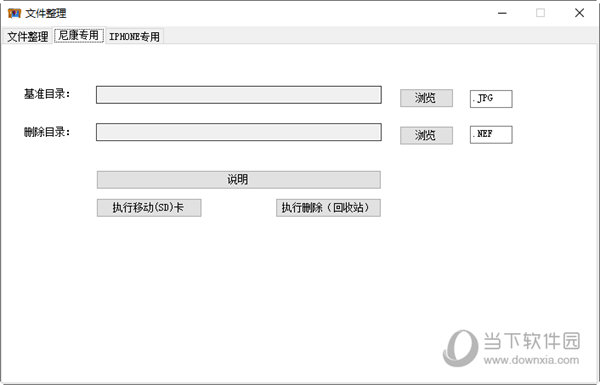Select the 尼康专用 tab

79,36
